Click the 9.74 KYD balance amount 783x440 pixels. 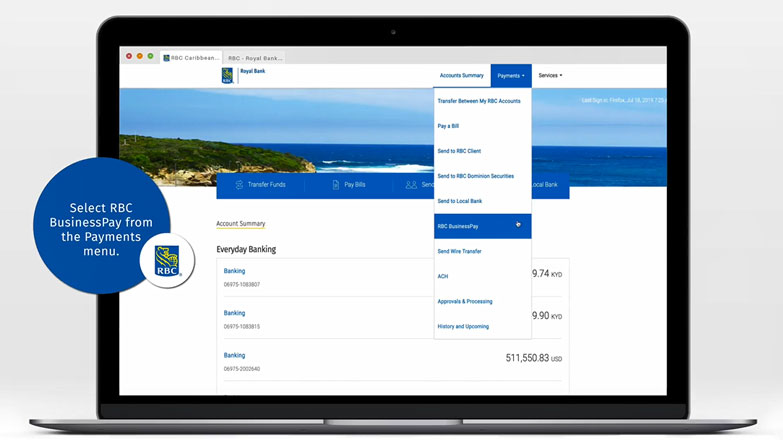pyautogui.click(x=547, y=274)
